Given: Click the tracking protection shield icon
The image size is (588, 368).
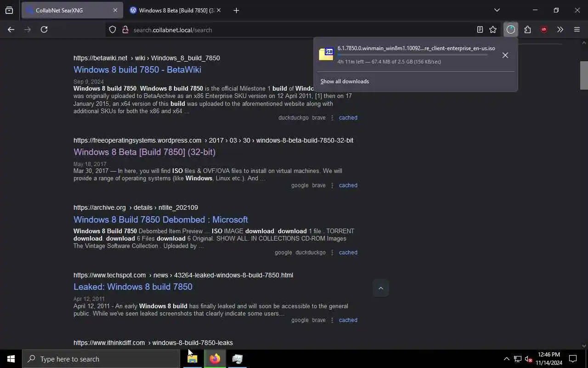Looking at the screenshot, I should point(113,29).
